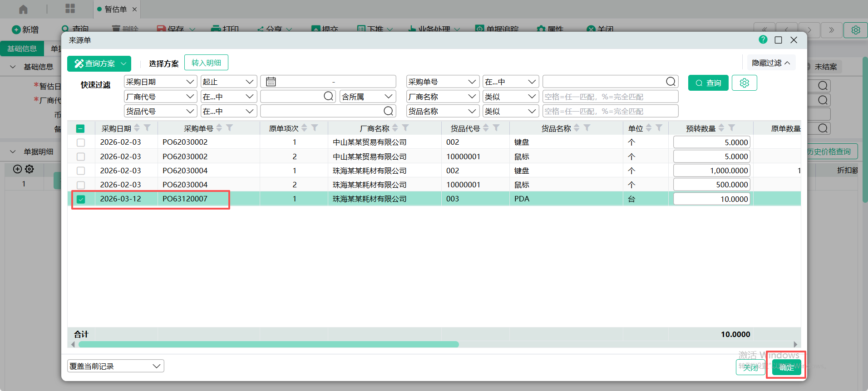Click the search icon in 采购单号 field
This screenshot has width=868, height=391.
[671, 82]
